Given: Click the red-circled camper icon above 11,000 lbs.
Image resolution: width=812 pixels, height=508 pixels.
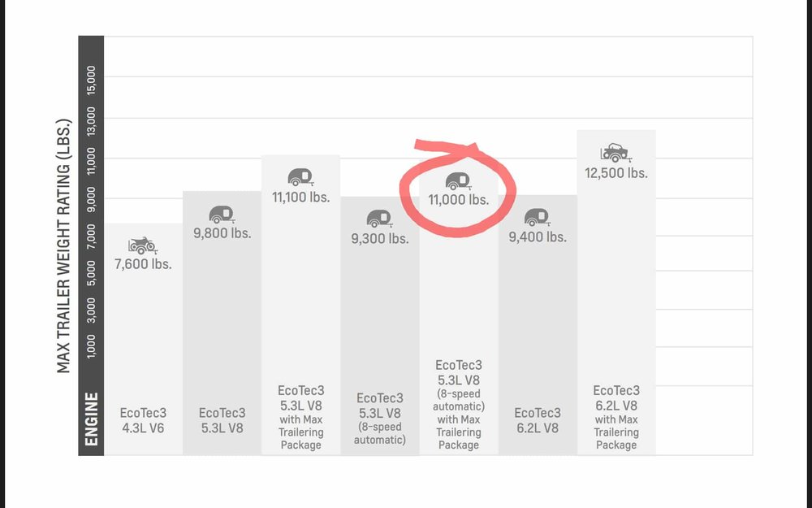Looking at the screenshot, I should 458,180.
